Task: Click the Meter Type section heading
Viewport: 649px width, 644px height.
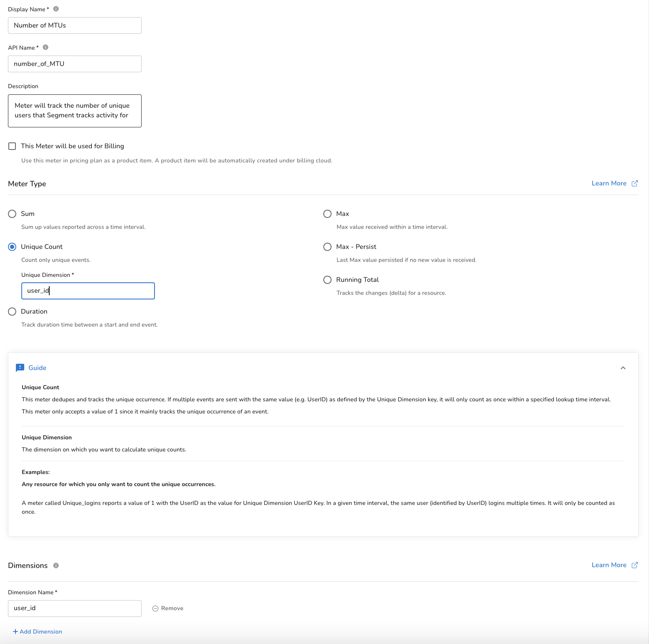Action: (27, 184)
